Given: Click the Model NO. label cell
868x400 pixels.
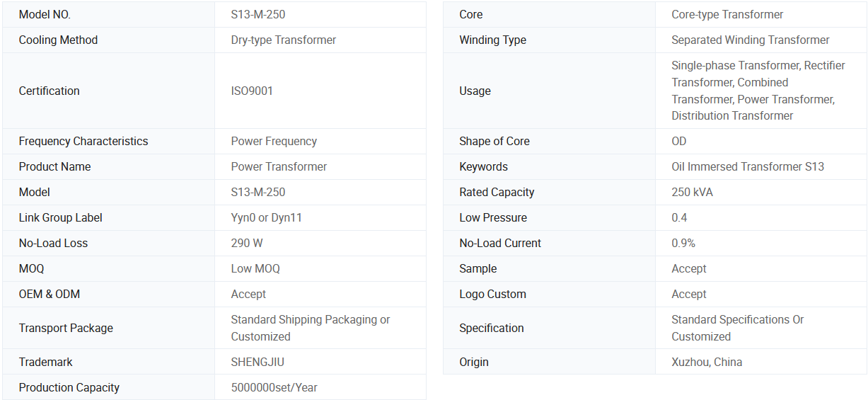Looking at the screenshot, I should [x=45, y=14].
